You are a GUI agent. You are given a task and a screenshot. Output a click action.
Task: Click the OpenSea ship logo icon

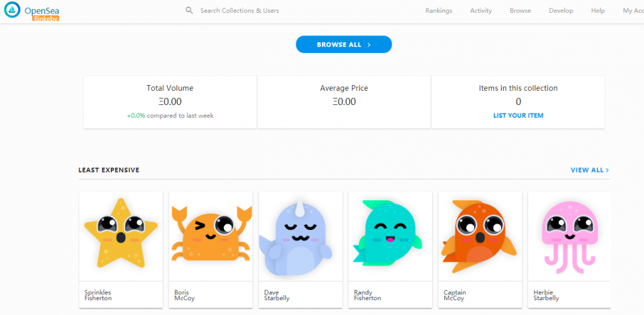tap(12, 10)
